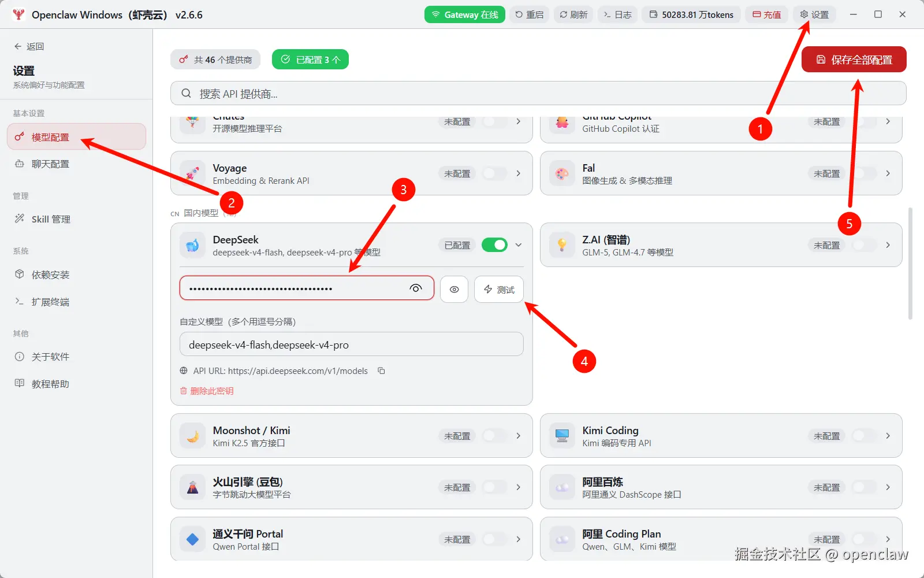Expand the 火山引擎 (豆包) card
924x578 pixels.
point(519,487)
